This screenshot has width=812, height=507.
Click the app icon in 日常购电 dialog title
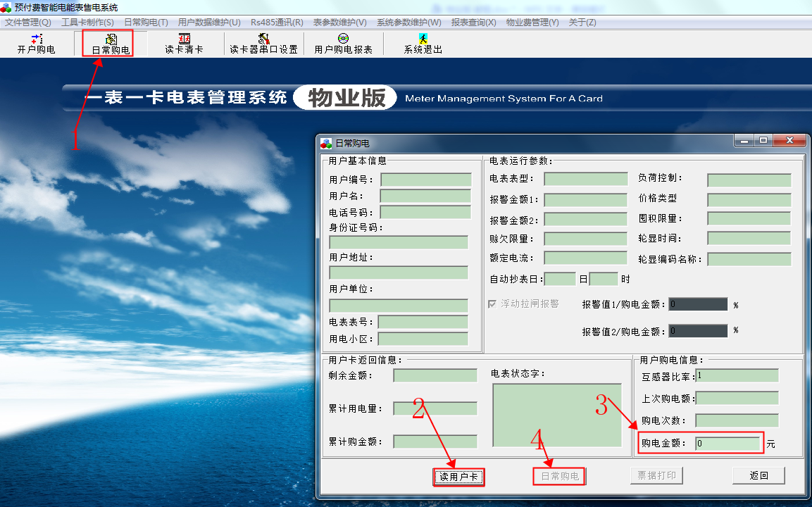click(x=325, y=143)
